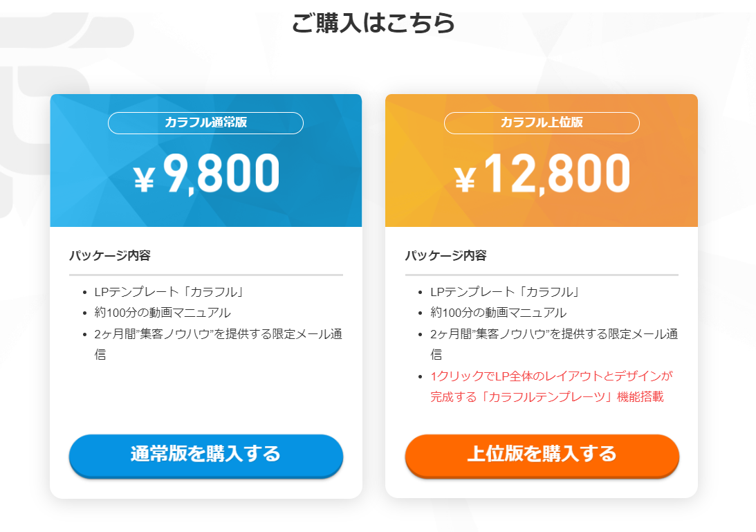Viewport: 756px width, 532px height.
Task: Click パッケージ内容 heading in the standard card
Action: click(x=110, y=255)
